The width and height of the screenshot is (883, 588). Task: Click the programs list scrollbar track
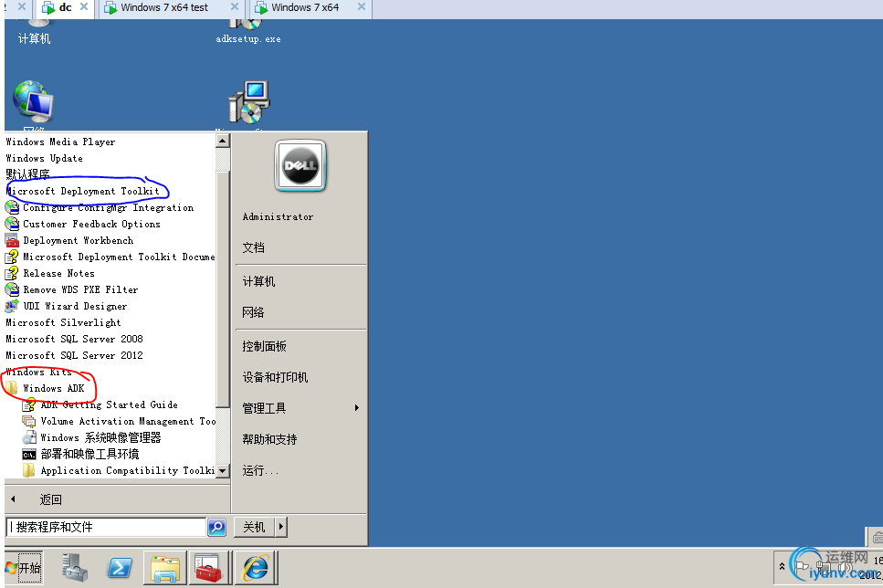click(x=223, y=434)
